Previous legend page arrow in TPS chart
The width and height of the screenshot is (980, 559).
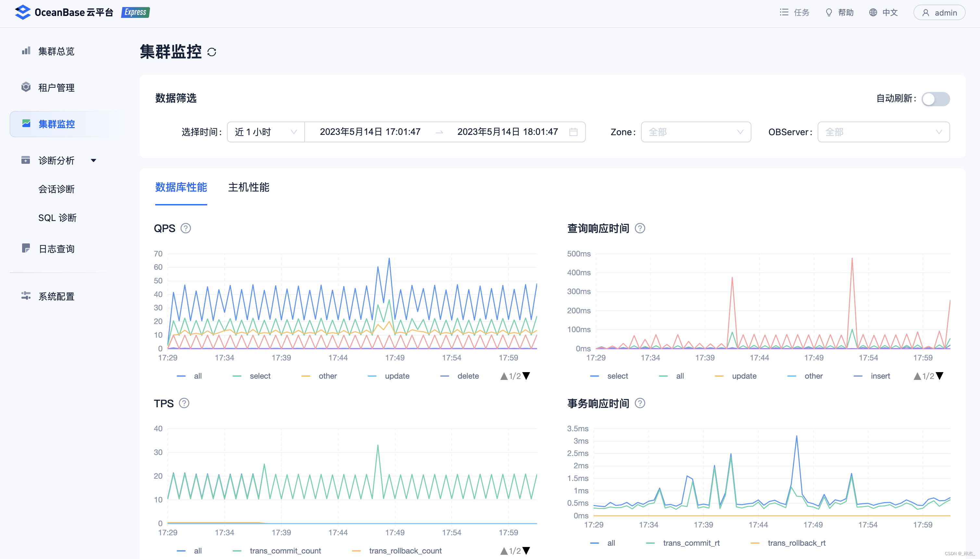pos(504,551)
